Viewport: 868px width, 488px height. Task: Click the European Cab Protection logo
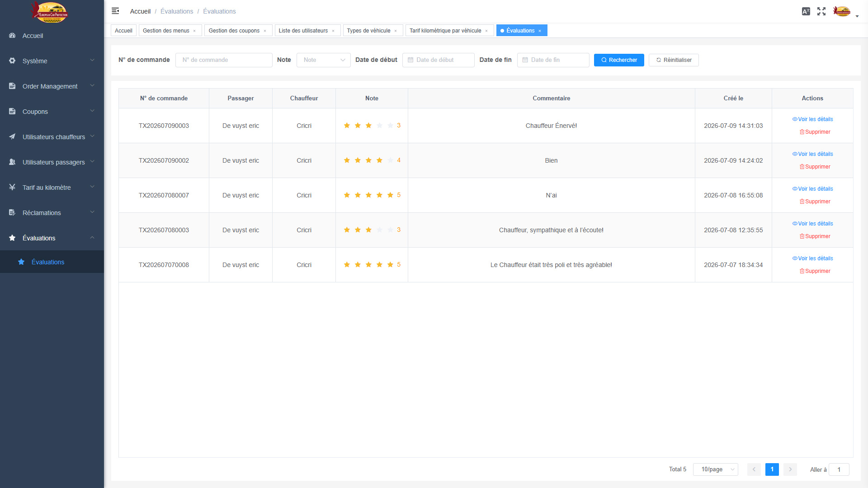[x=50, y=12]
